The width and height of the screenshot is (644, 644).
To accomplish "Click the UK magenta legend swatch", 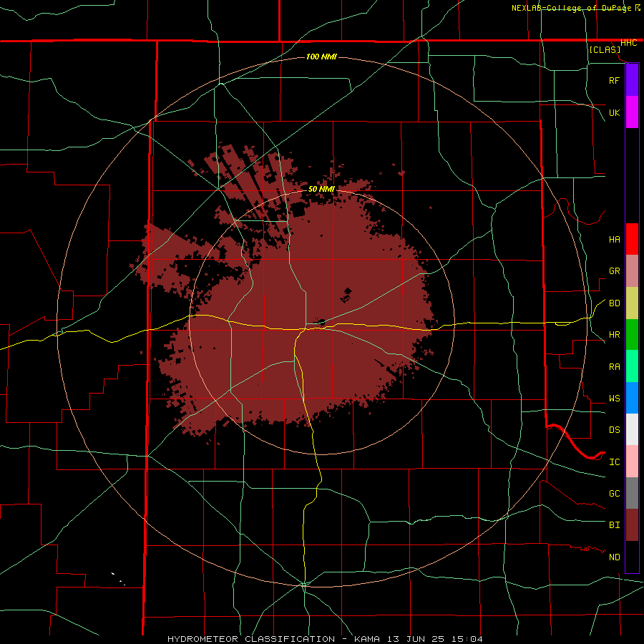I will (632, 112).
